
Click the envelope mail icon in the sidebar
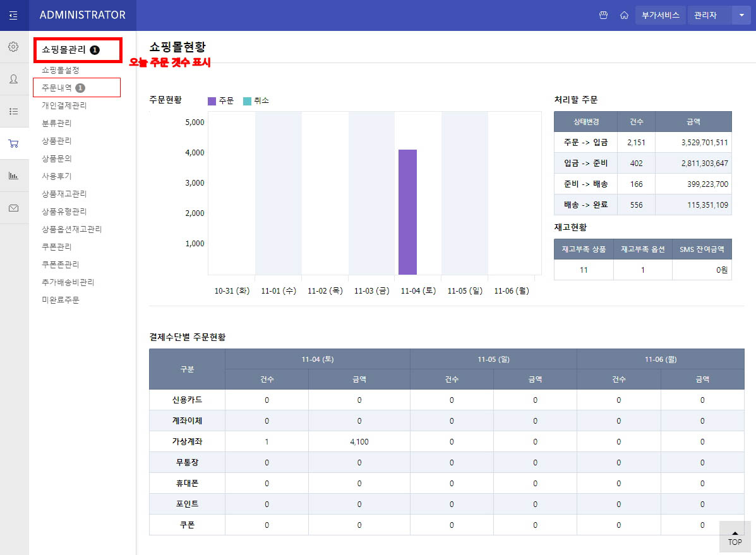13,208
